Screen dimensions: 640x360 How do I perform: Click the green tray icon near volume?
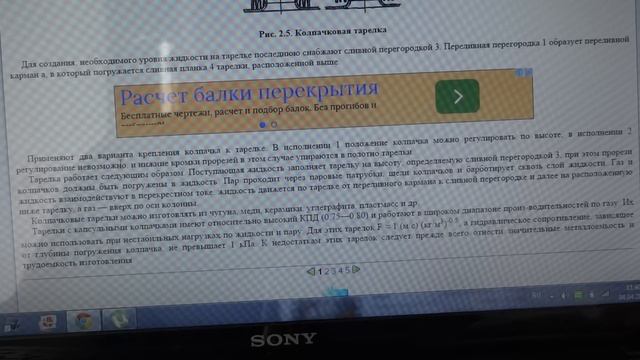(x=578, y=295)
